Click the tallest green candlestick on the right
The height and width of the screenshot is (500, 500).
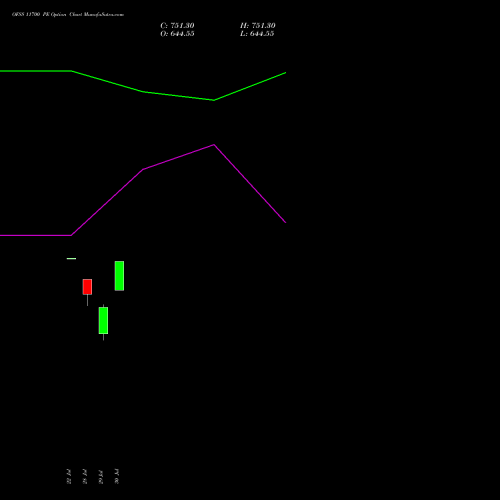119,276
